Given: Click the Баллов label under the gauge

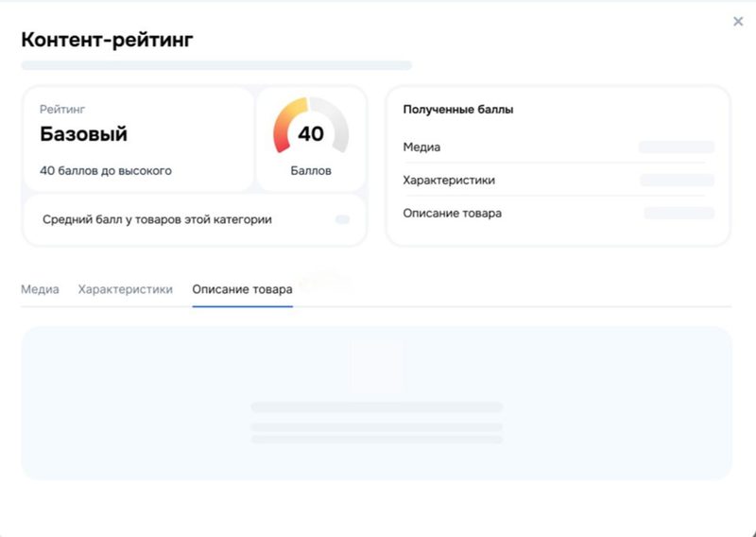Looking at the screenshot, I should (311, 171).
